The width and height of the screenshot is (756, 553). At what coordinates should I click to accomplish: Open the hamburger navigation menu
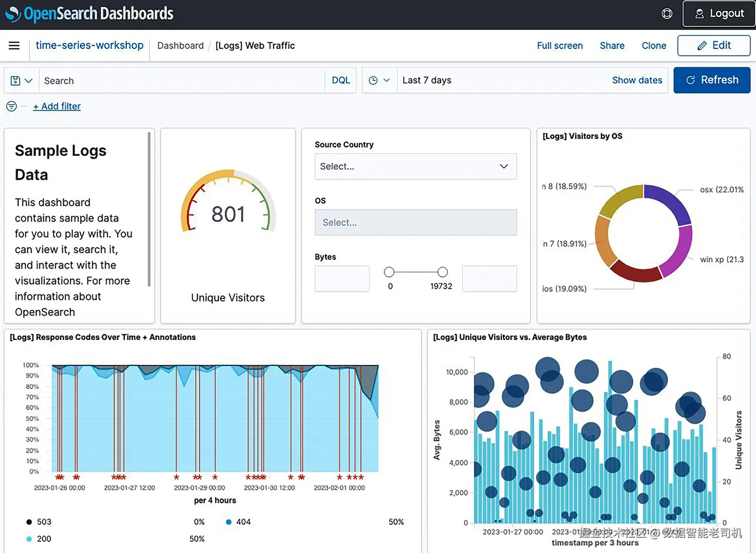14,46
